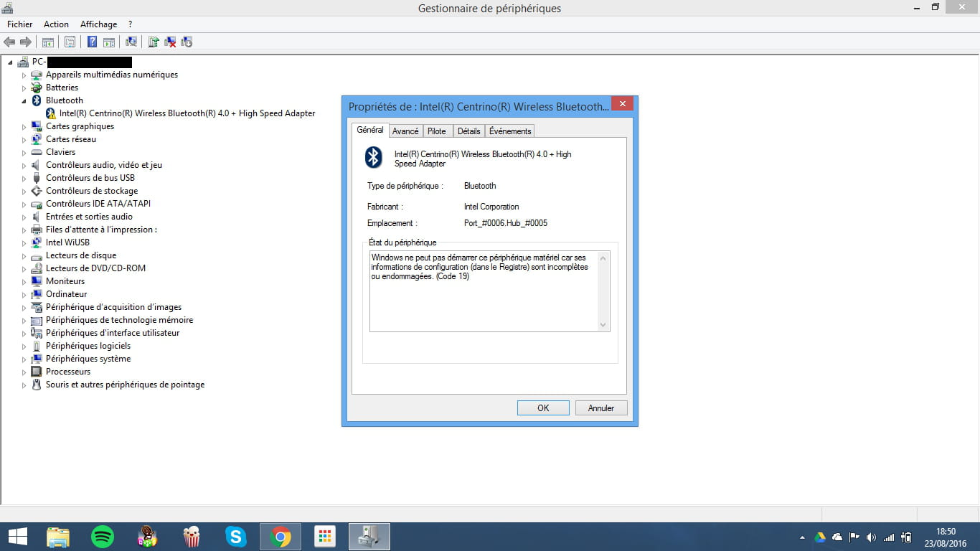Select Périphériques logiciels tree item
This screenshot has width=980, height=551.
coord(88,346)
